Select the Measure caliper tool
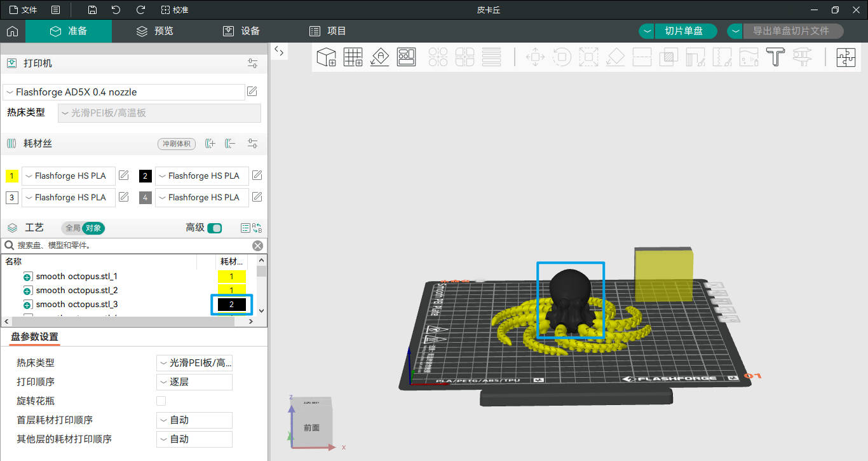 (x=802, y=57)
